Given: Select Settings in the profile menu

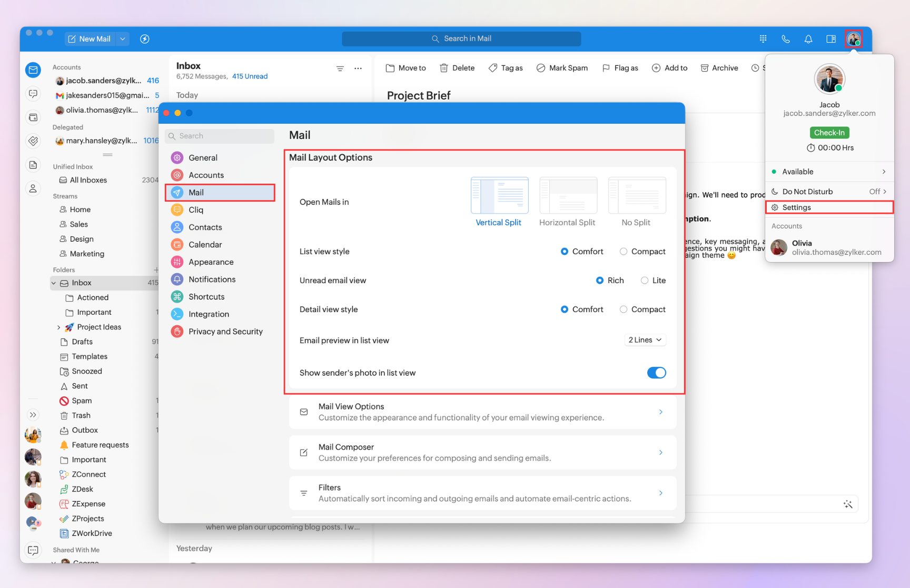Looking at the screenshot, I should (796, 207).
